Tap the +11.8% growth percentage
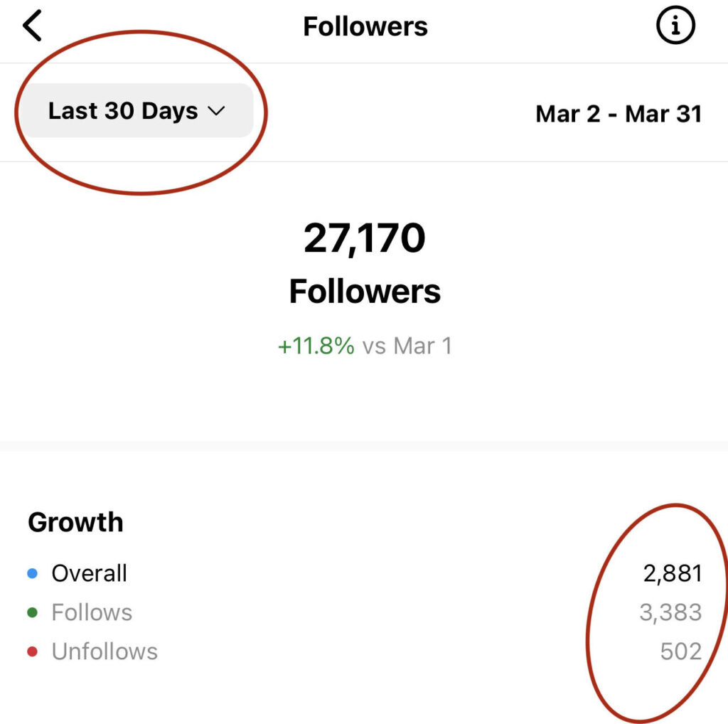Viewport: 728px width, 724px height. (x=316, y=346)
